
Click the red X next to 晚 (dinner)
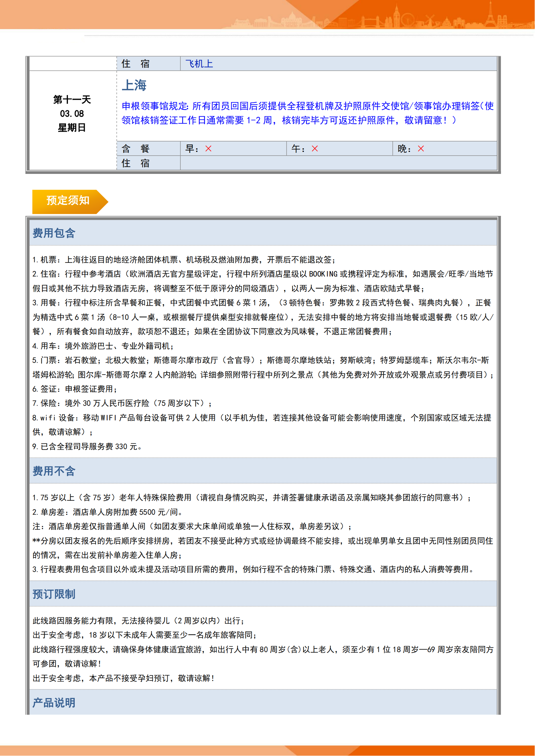tap(421, 149)
